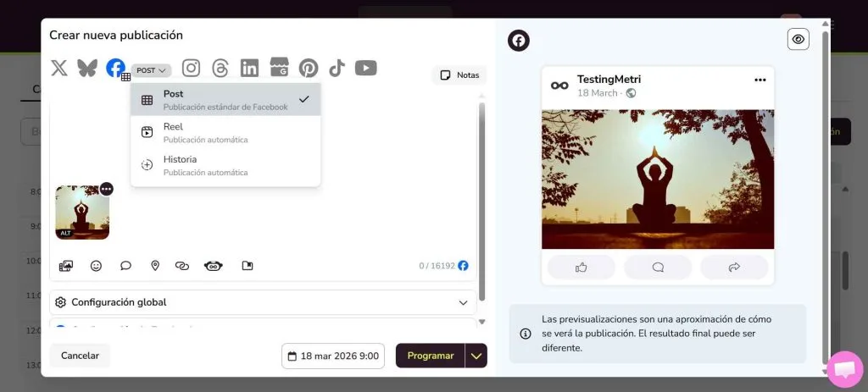Add a location with the pin icon
The width and height of the screenshot is (868, 392).
[x=155, y=266]
